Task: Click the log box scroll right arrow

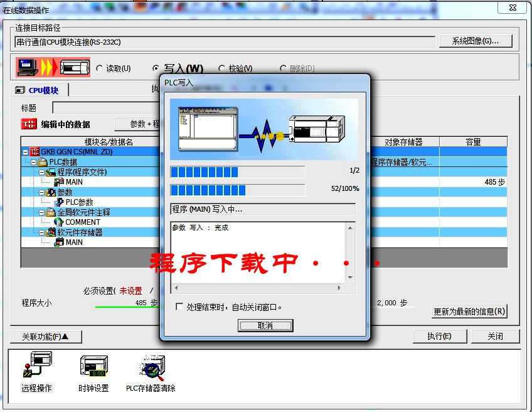Action: pyautogui.click(x=339, y=288)
